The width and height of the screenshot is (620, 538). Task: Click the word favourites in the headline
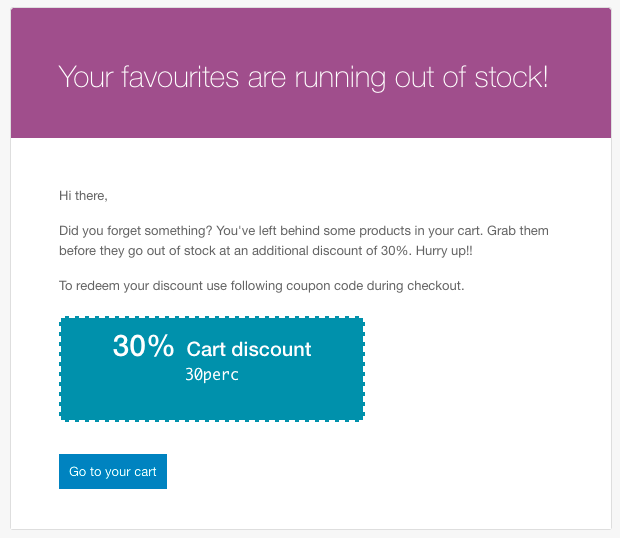[180, 77]
